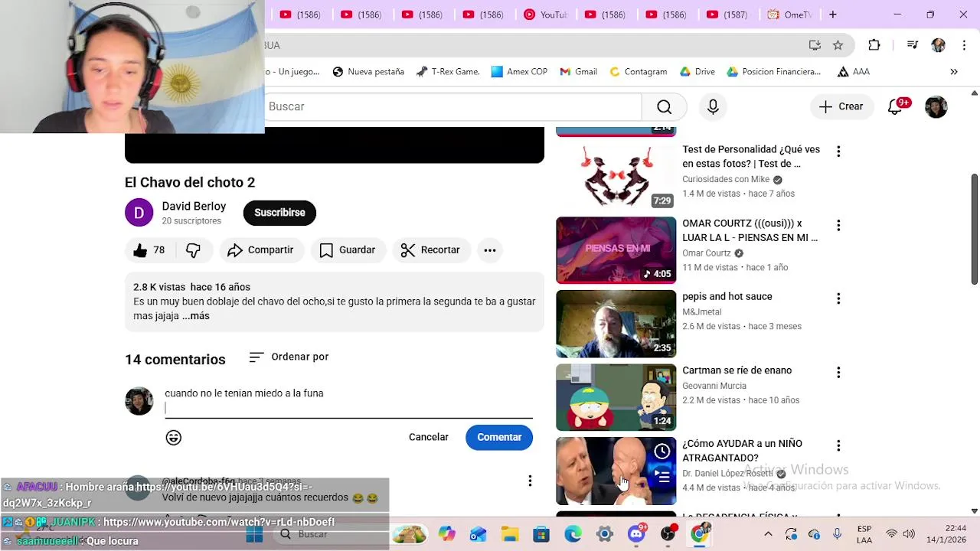Open Test de Personalidad video thumbnail
Viewport: 980px width, 551px height.
pyautogui.click(x=616, y=175)
